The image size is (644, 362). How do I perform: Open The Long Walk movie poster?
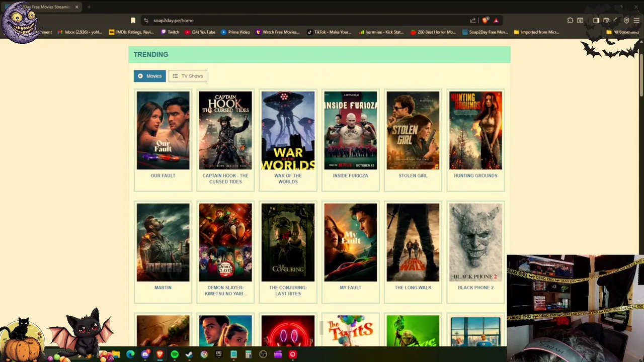[x=413, y=243]
